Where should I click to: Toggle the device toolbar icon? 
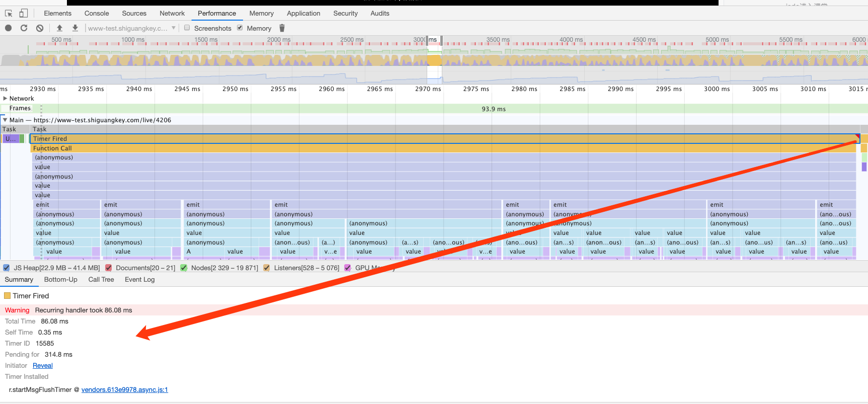point(24,14)
